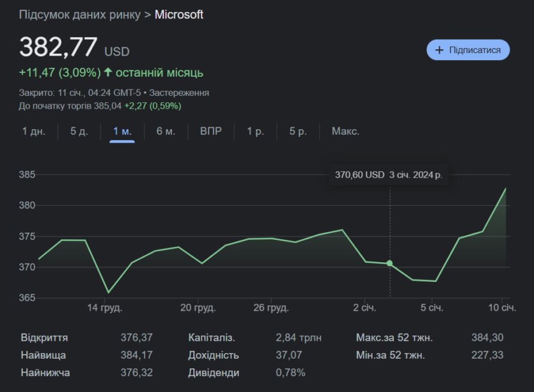Open the Застереження disclaimer link

(179, 93)
